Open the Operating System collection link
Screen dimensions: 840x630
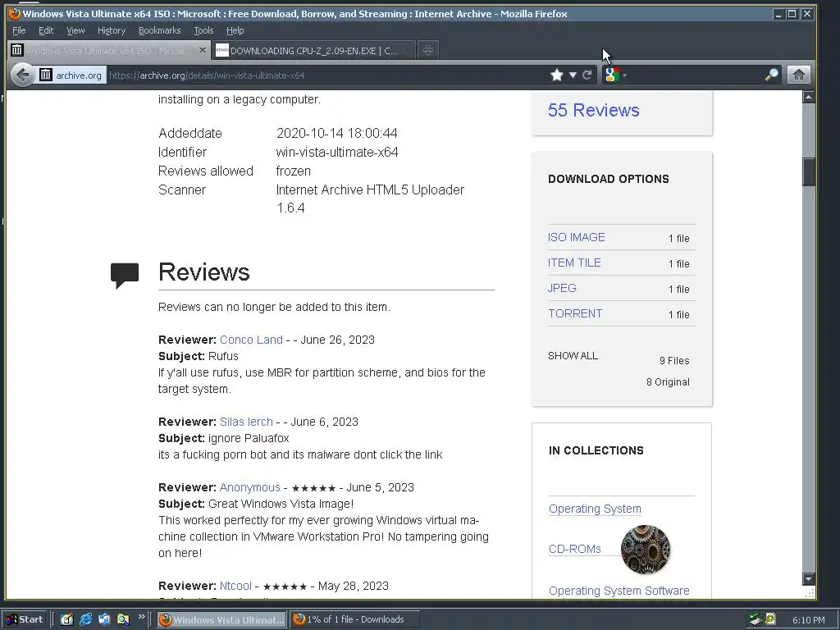coord(595,509)
